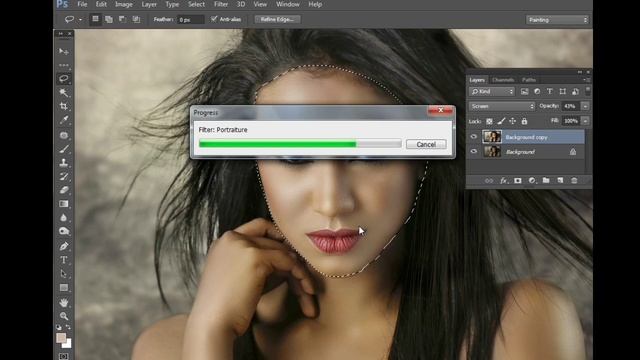
Task: Click the Add to selection icon
Action: (x=109, y=19)
